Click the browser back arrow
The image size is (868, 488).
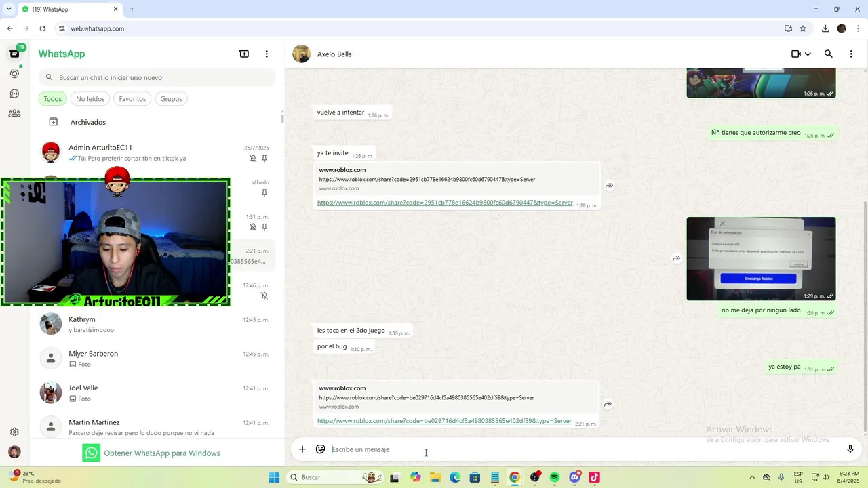click(9, 28)
